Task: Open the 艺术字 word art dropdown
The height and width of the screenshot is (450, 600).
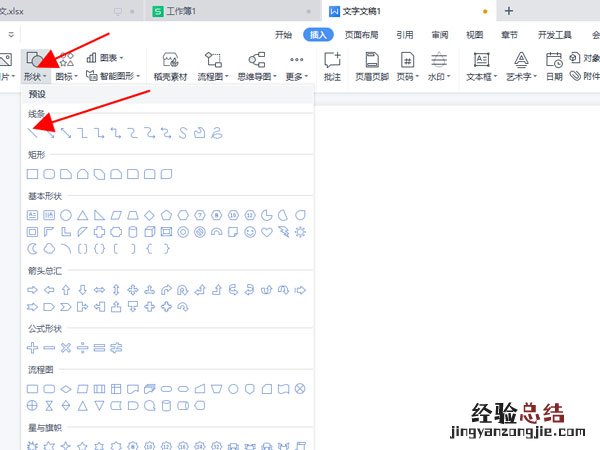Action: click(521, 67)
